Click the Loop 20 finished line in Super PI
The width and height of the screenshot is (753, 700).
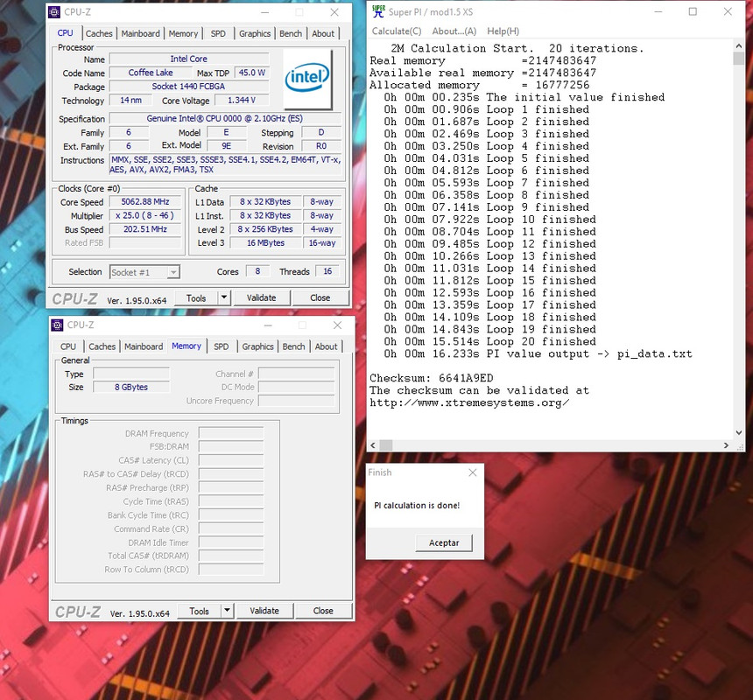point(489,341)
